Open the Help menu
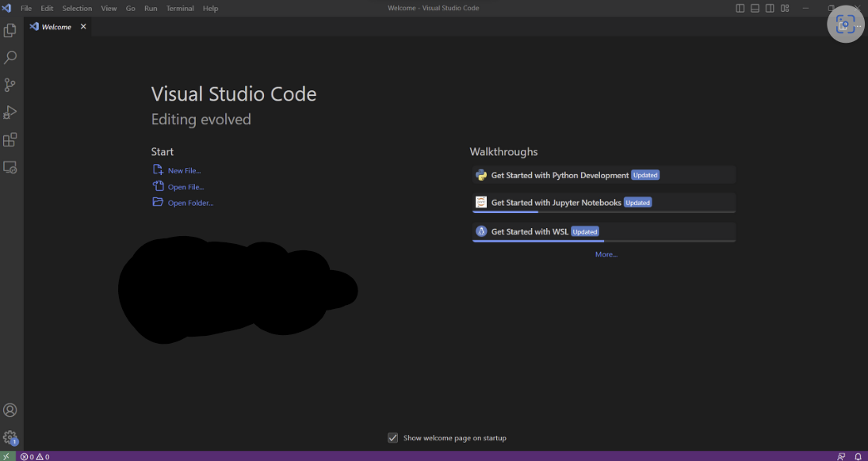 point(210,8)
